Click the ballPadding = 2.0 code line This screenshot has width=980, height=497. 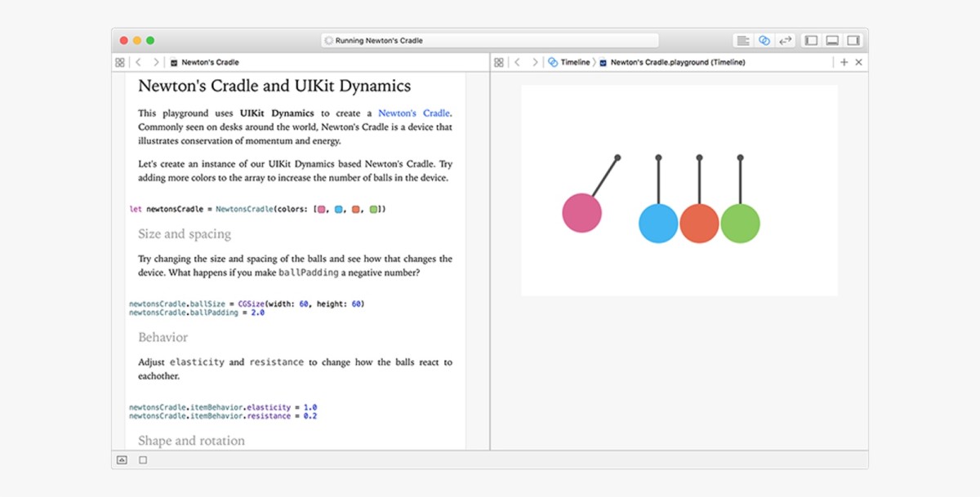click(x=197, y=313)
